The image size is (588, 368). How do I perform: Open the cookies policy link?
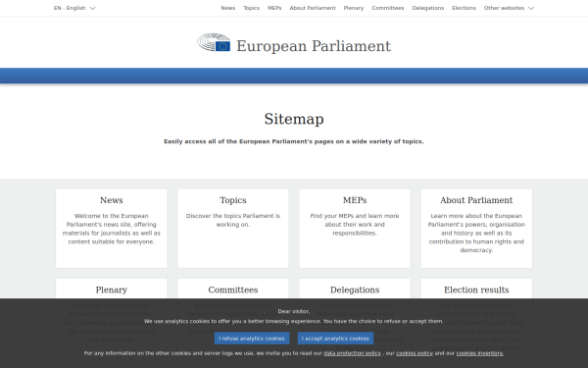415,353
